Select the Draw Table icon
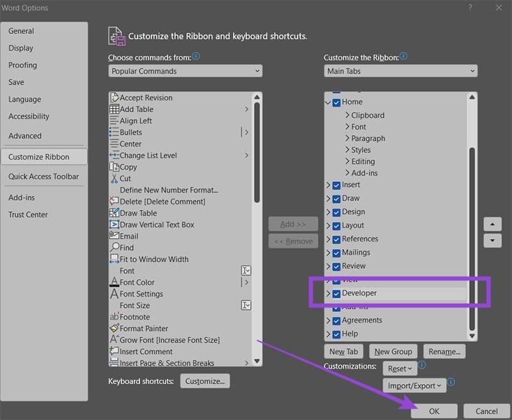Image resolution: width=512 pixels, height=420 pixels. point(114,213)
